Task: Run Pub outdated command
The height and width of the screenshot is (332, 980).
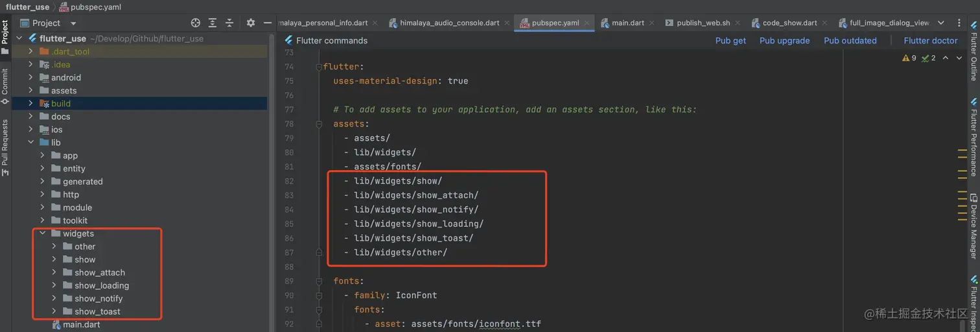Action: pyautogui.click(x=850, y=40)
